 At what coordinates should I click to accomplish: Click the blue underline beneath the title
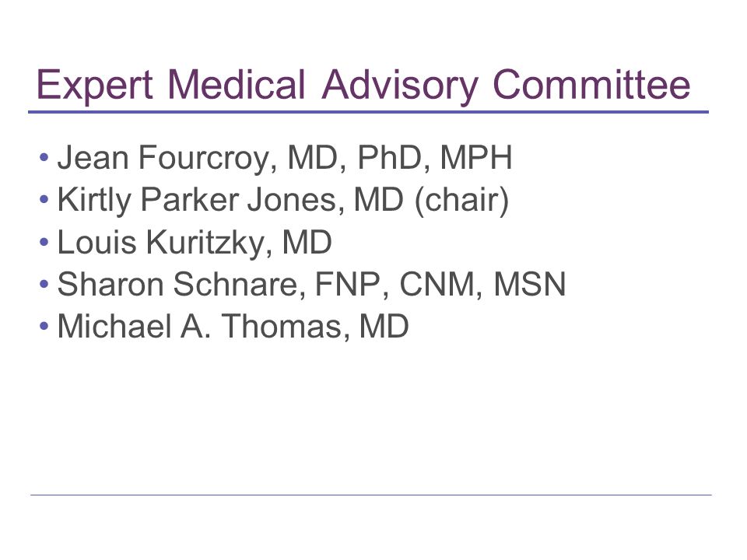368,112
